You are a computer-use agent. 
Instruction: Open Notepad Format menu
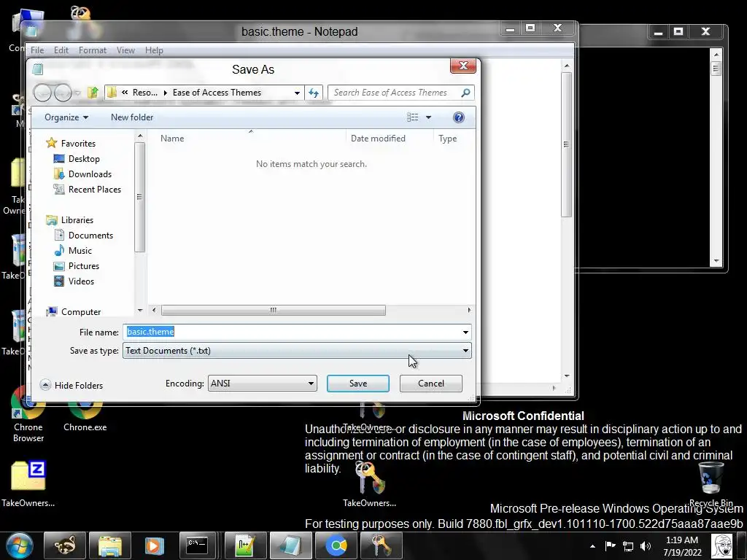(x=93, y=50)
